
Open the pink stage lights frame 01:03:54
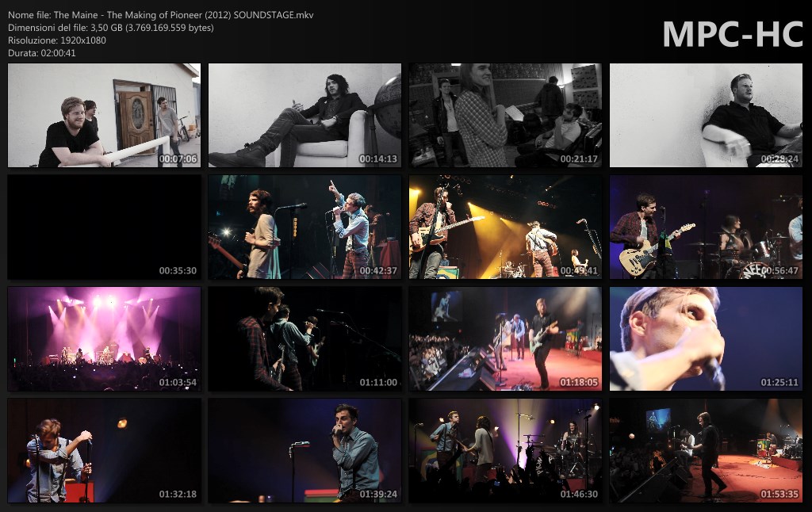pos(104,339)
